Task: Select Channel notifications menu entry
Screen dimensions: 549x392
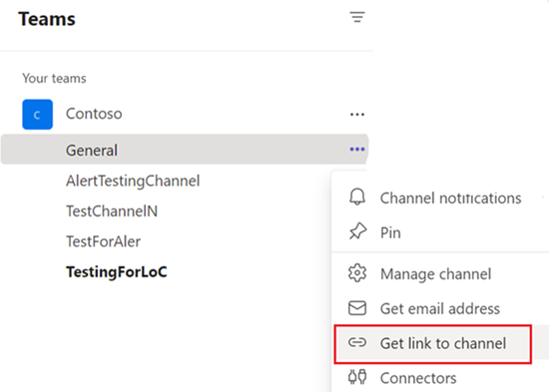Action: (x=440, y=197)
